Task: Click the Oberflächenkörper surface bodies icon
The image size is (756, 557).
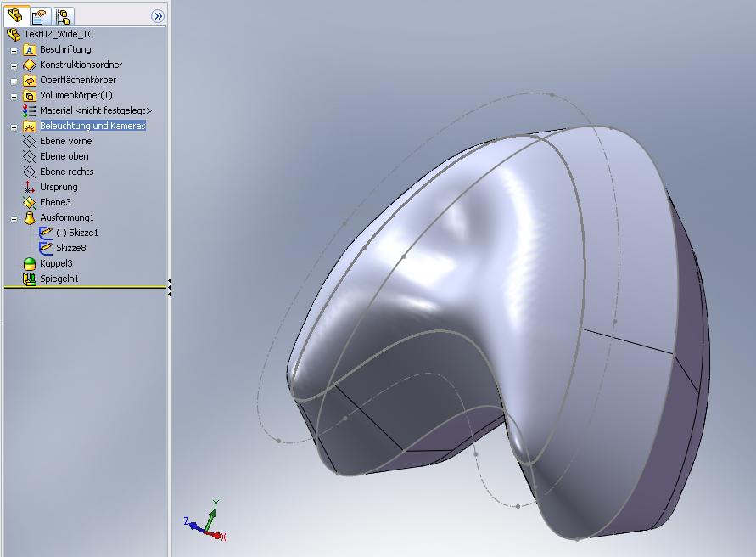Action: [30, 80]
